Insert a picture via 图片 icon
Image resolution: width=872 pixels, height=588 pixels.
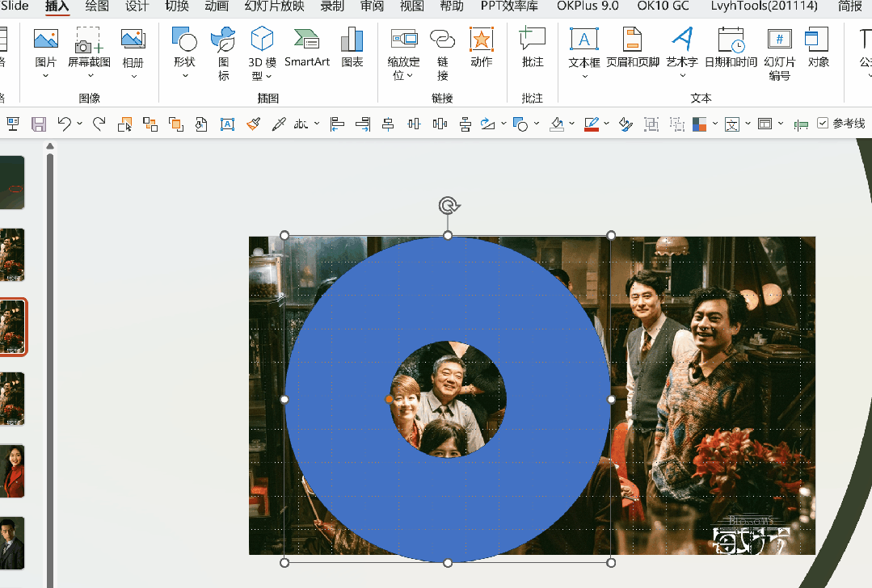pos(45,39)
